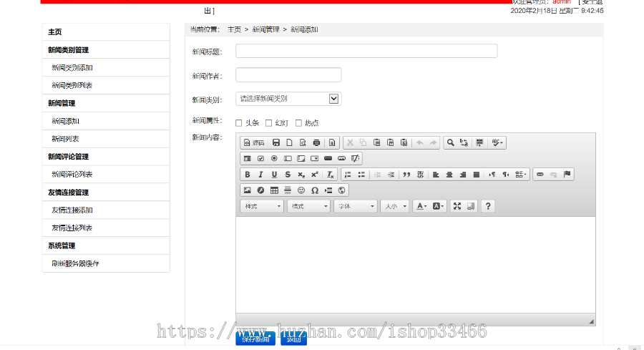This screenshot has width=644, height=350.
Task: Insert a bulleted list
Action: pyautogui.click(x=361, y=175)
